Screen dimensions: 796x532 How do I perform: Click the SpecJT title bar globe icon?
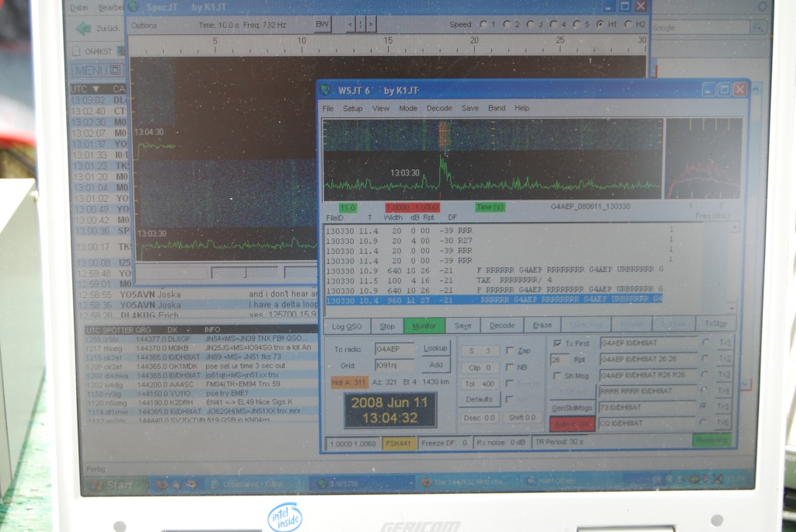(134, 6)
